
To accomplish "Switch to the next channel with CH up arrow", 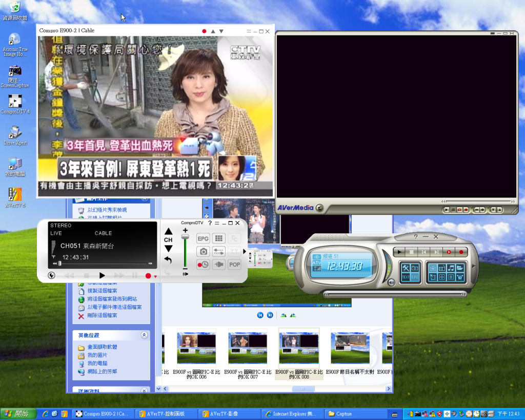I will click(x=168, y=231).
